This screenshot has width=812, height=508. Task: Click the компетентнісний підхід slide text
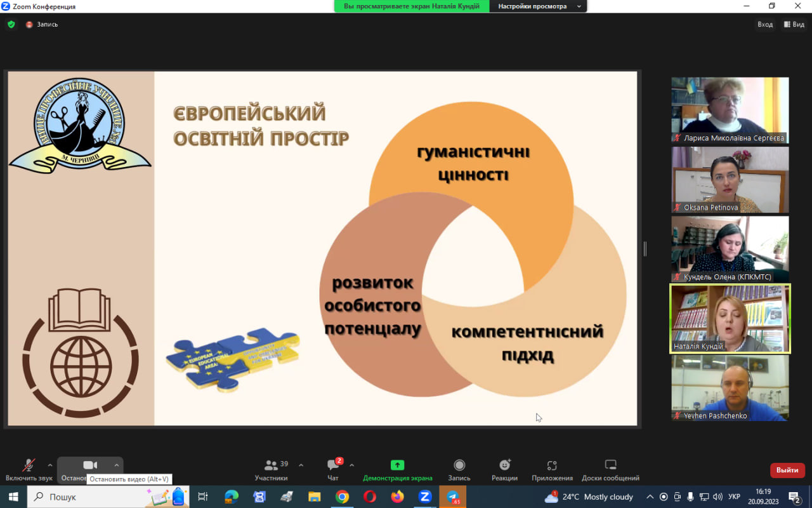pos(527,343)
